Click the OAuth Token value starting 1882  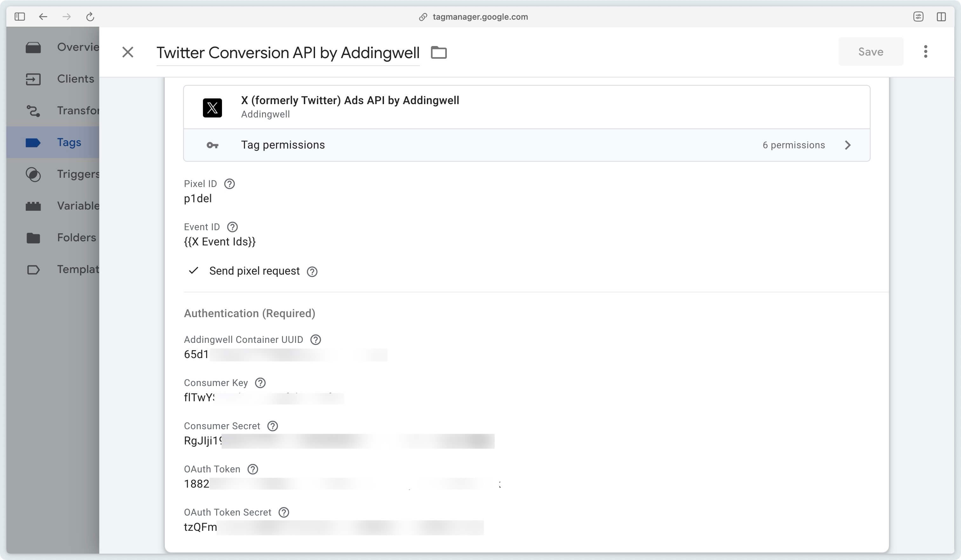click(342, 484)
